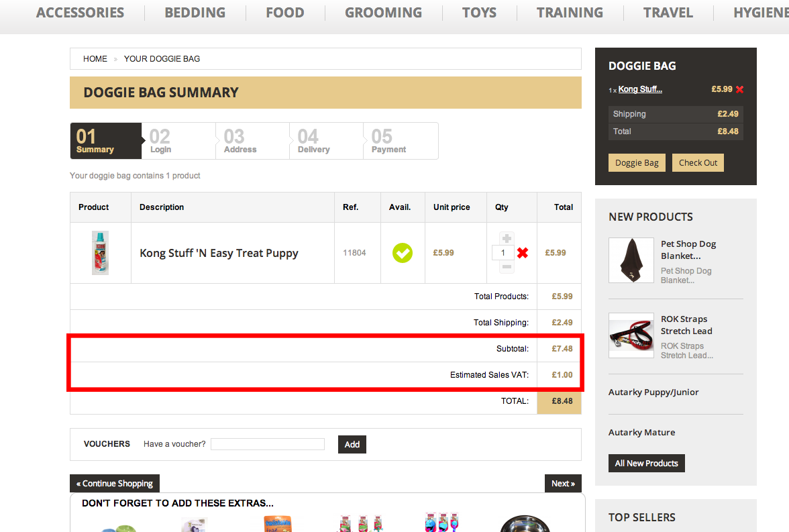Click the Estimated Sales VAT £1.00 value
Viewport: 789px width, 532px height.
coord(562,374)
